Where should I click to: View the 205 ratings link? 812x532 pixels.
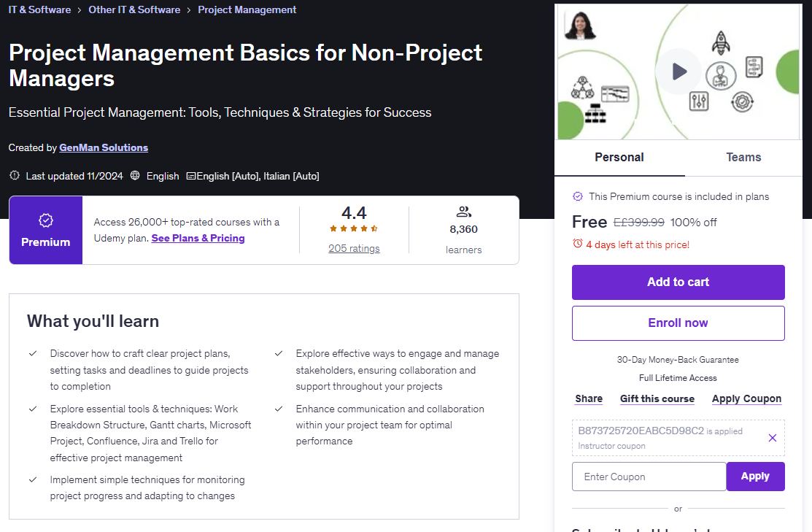(354, 249)
